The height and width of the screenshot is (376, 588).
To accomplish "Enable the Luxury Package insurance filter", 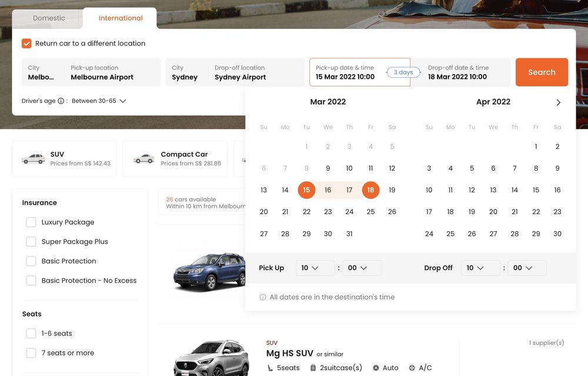I will pos(31,222).
